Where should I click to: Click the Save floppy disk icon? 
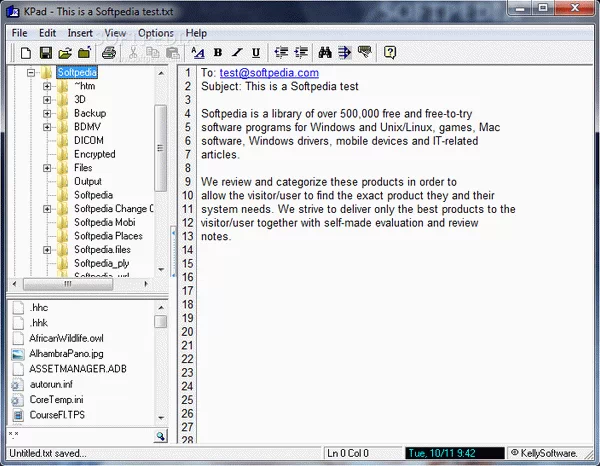[46, 53]
